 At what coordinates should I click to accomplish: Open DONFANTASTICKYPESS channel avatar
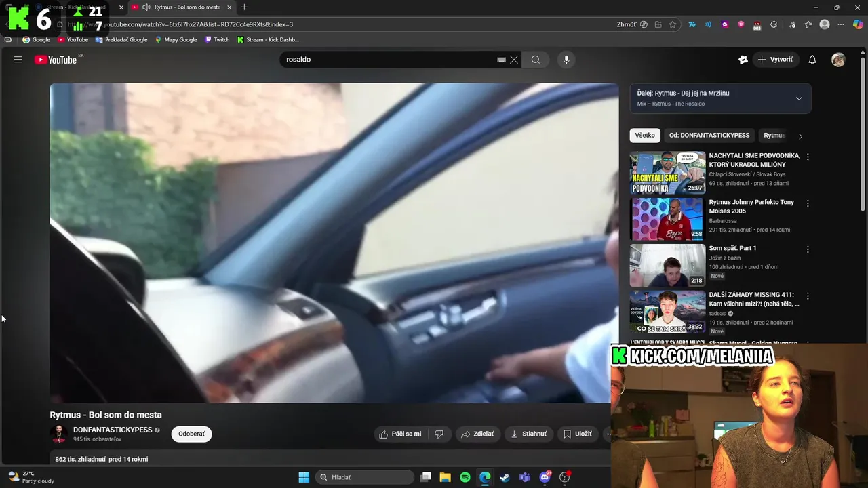(x=59, y=434)
